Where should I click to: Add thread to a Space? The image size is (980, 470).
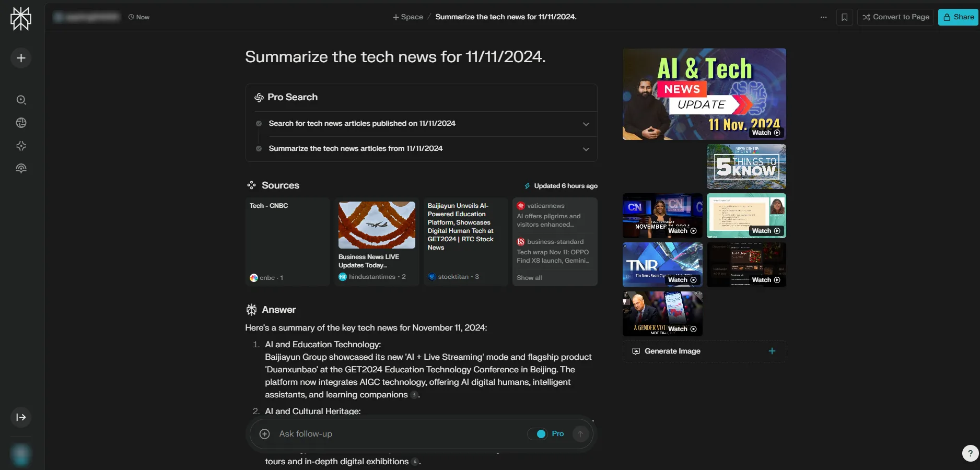pos(408,17)
